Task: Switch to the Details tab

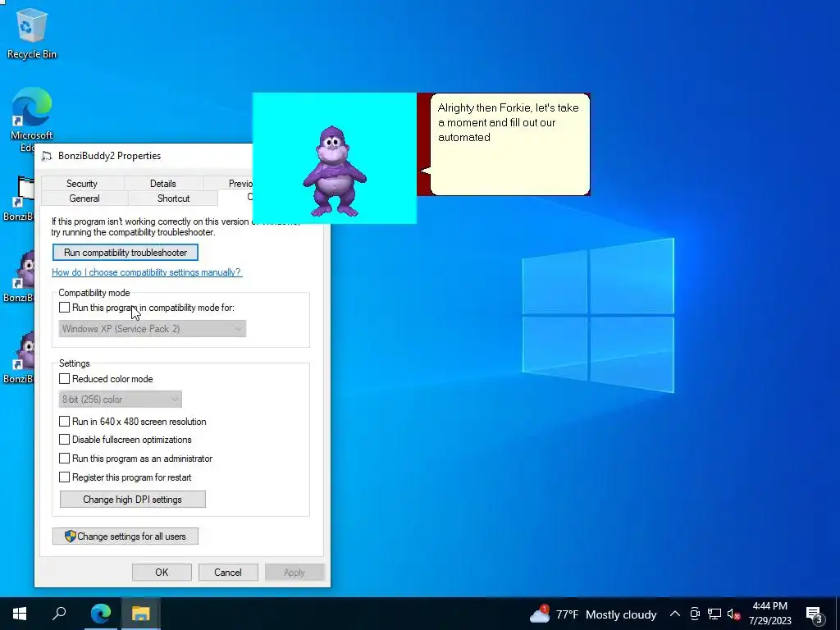Action: [x=163, y=183]
